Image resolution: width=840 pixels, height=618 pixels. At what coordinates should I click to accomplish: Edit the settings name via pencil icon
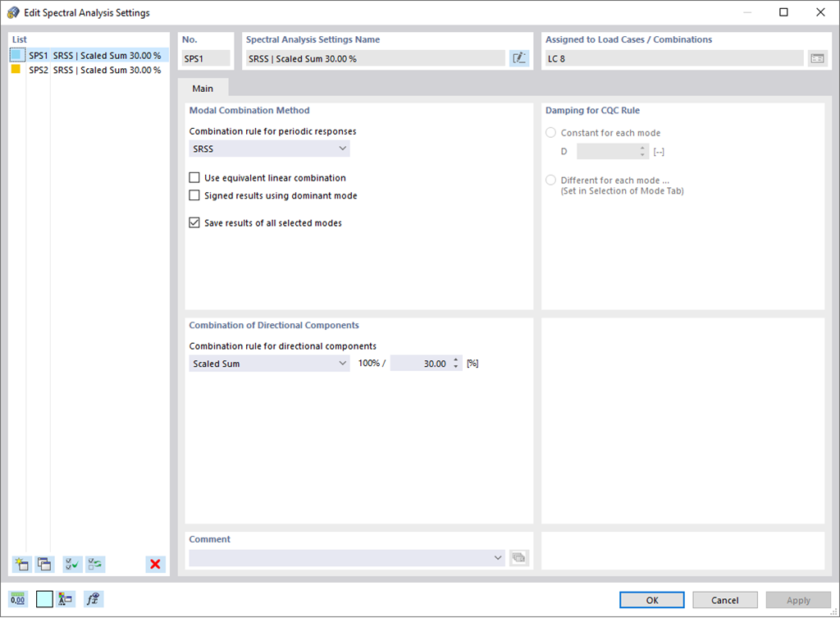519,57
